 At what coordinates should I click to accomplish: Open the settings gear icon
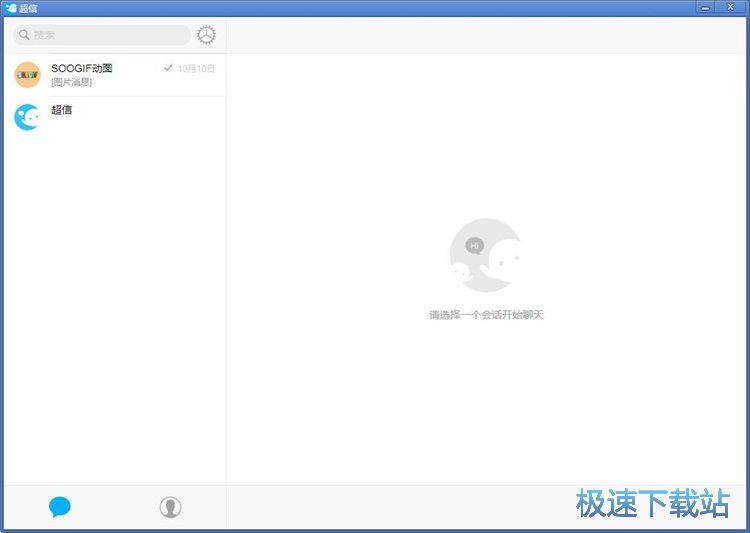tap(206, 35)
